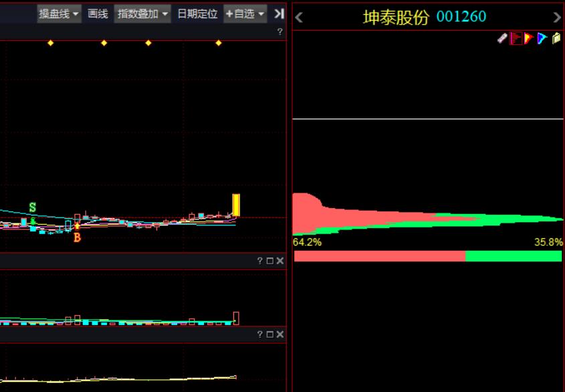Image resolution: width=565 pixels, height=392 pixels.
Task: Open the 操盘线 dropdown
Action: coord(57,13)
